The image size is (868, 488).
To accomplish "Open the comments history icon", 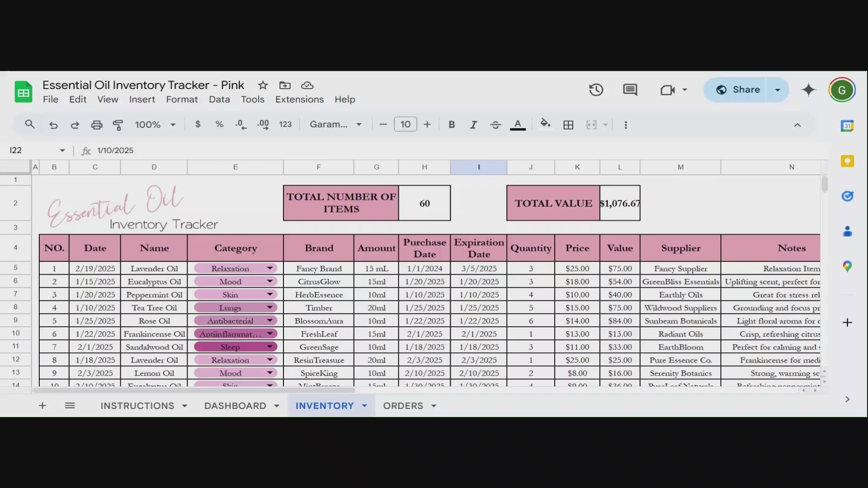I will pos(630,89).
